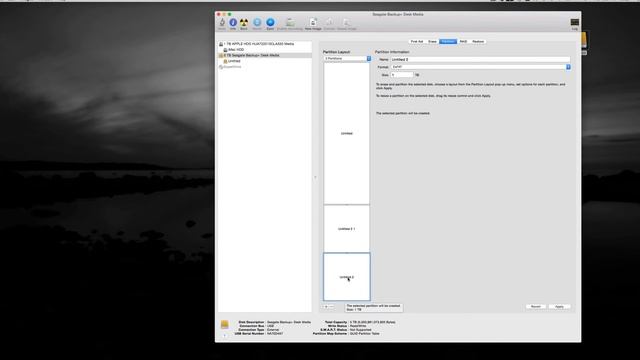Click the Connection Bus USB value
This screenshot has height=360, width=640.
click(x=270, y=326)
